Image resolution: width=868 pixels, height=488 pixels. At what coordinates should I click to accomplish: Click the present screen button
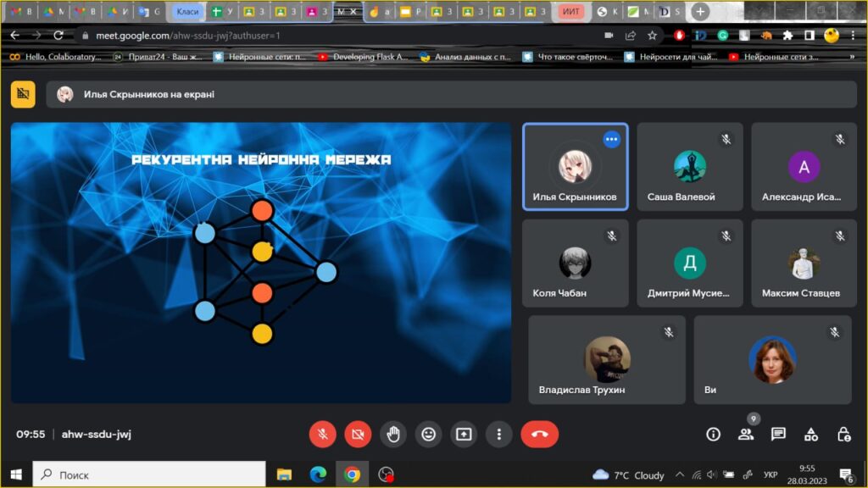pyautogui.click(x=464, y=434)
